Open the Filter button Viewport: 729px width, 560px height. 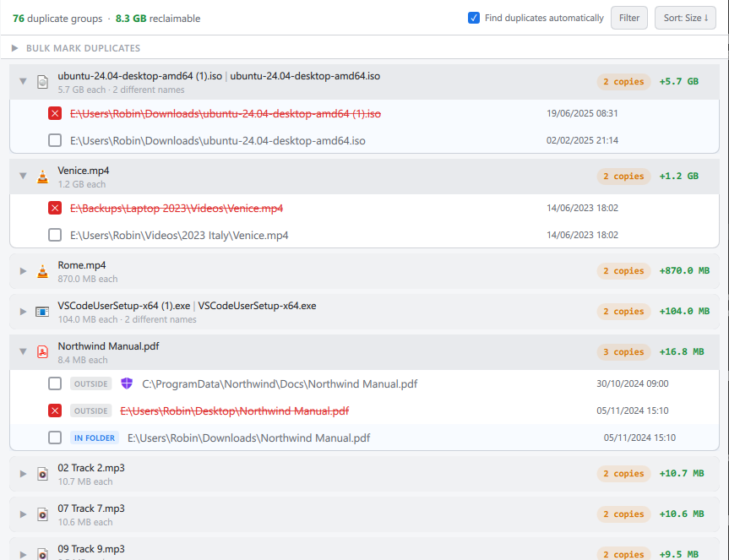[x=629, y=18]
